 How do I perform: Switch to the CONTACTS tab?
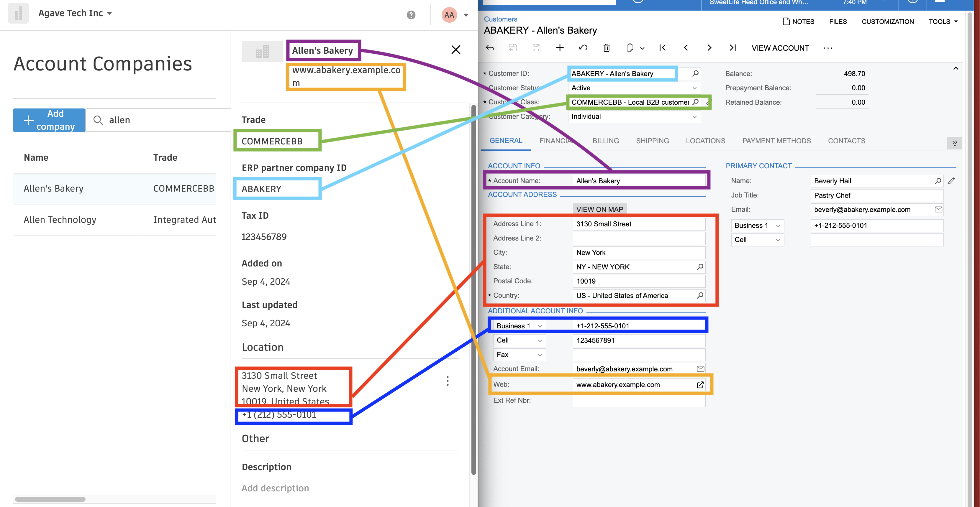(846, 141)
